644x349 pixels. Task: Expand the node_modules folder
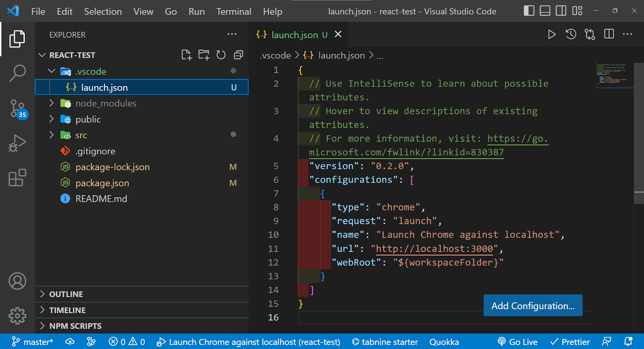point(105,103)
